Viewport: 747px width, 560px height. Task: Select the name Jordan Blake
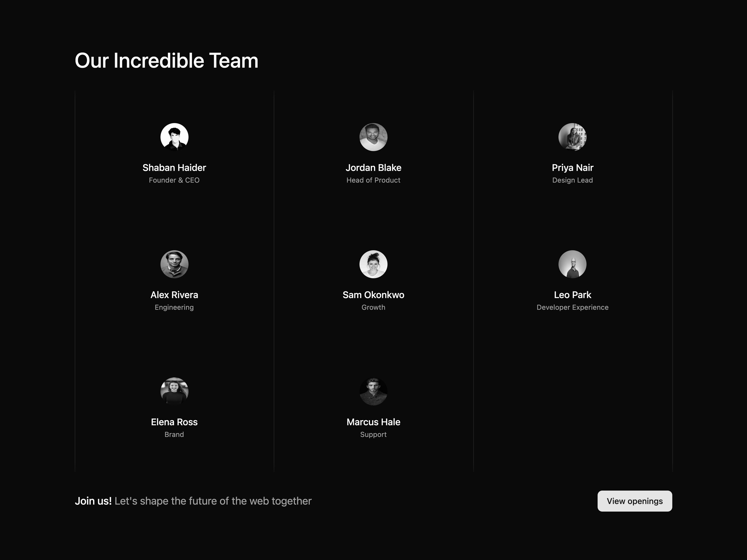[x=373, y=168]
